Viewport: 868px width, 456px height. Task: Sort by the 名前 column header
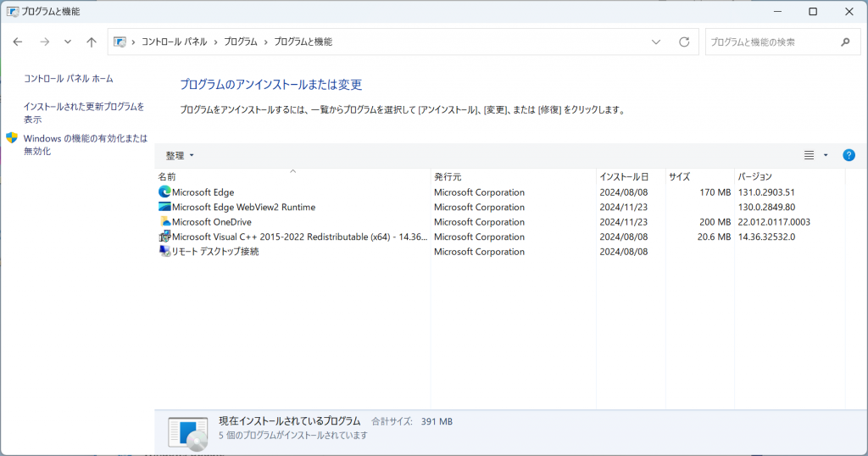point(292,176)
